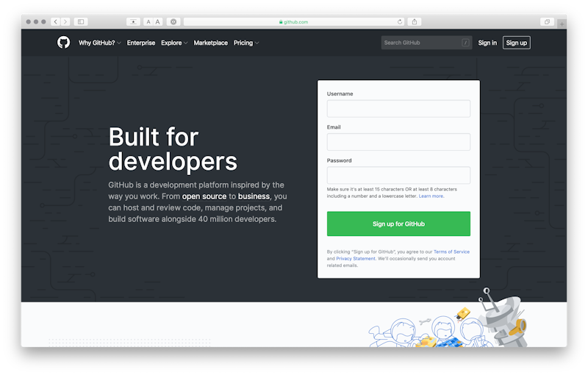Screen dimensions: 588x375
Task: Expand the Why GitHub? dropdown
Action: (x=99, y=43)
